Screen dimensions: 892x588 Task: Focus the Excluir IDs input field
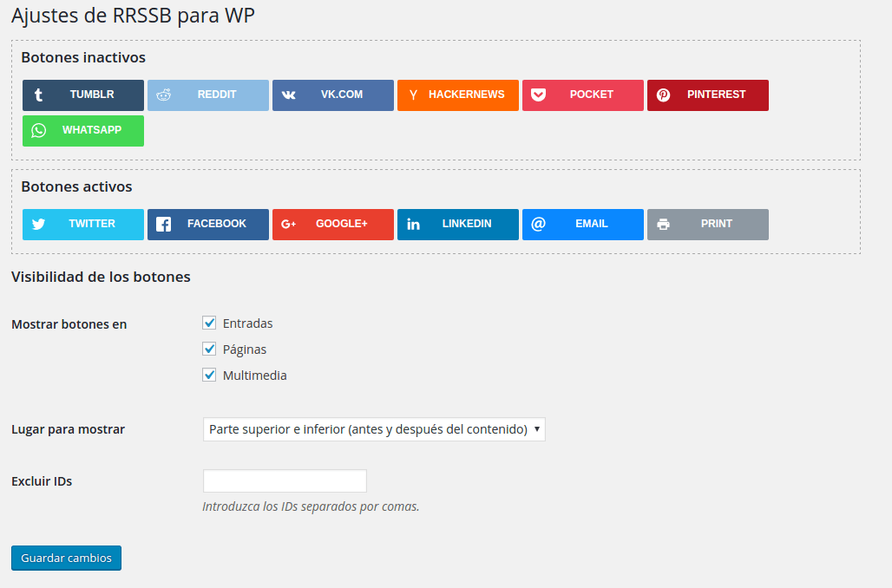[285, 481]
